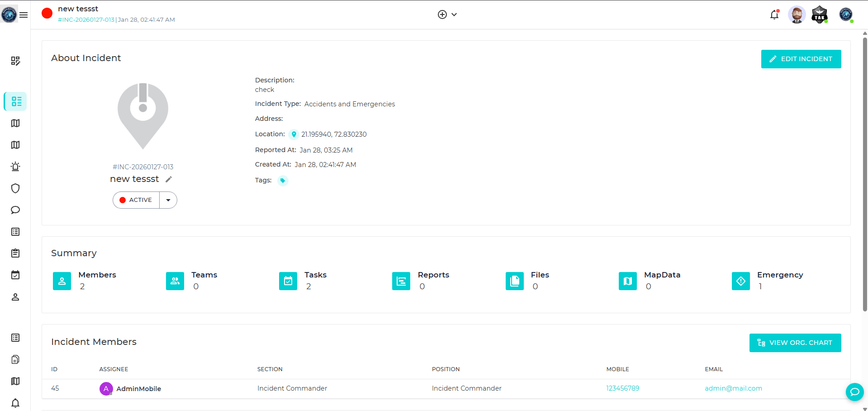The height and width of the screenshot is (411, 868).
Task: Expand the plus circle dropdown in header
Action: (x=447, y=14)
